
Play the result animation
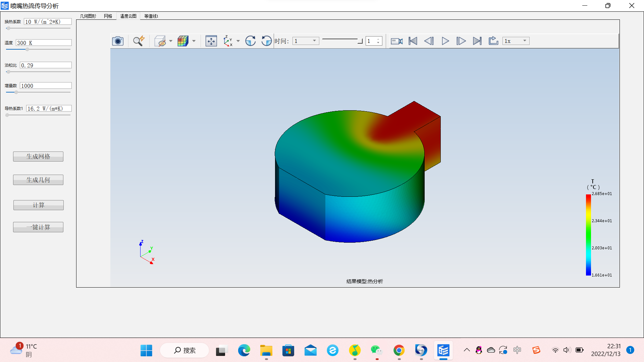445,41
